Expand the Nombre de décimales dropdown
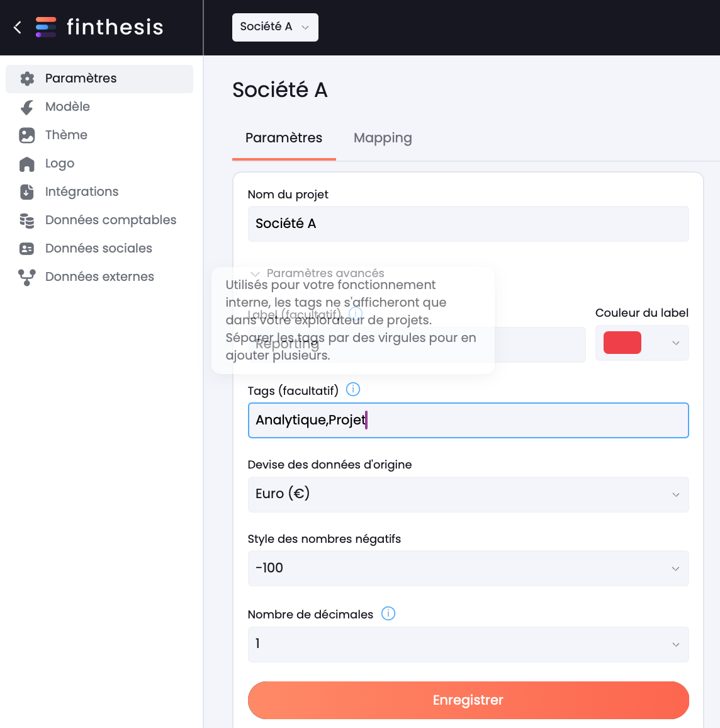 click(468, 644)
